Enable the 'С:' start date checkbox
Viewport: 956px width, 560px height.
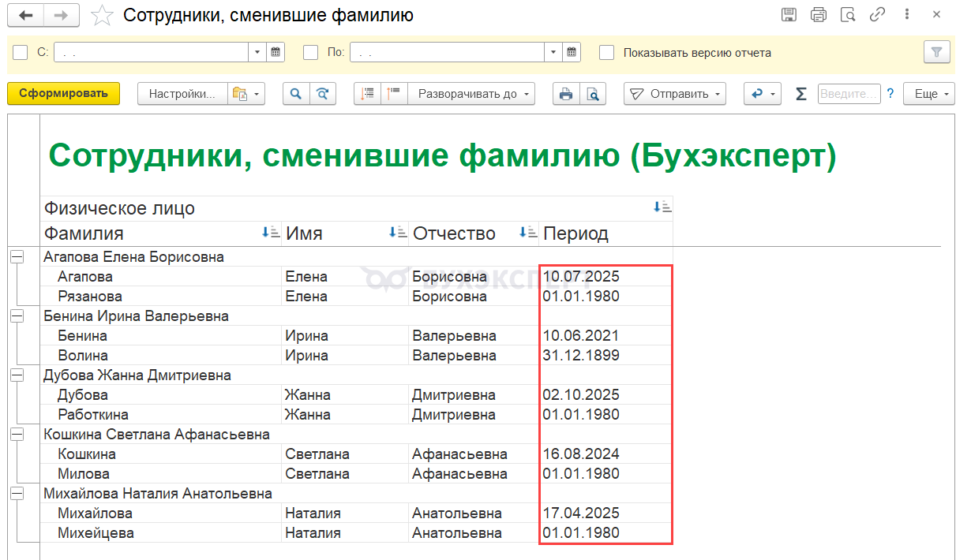21,53
